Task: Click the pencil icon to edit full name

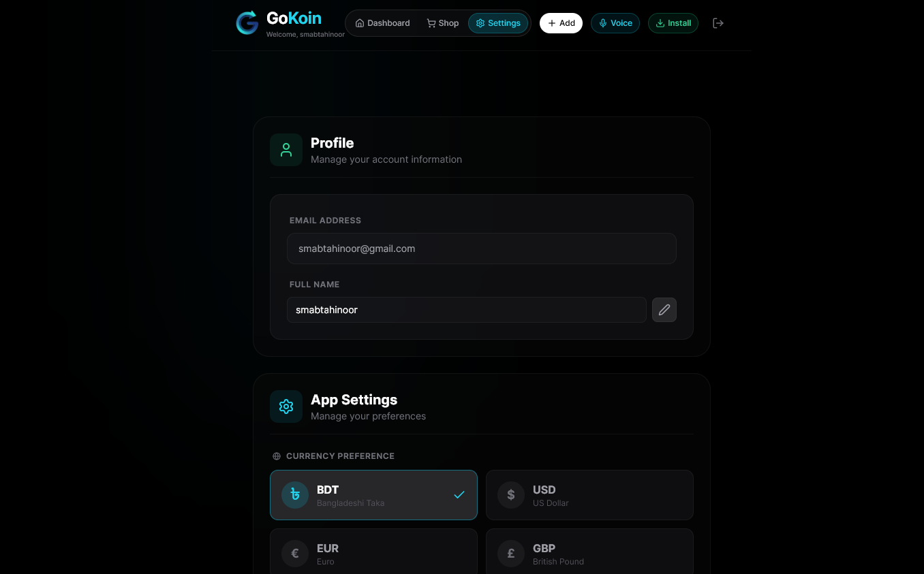Action: (x=664, y=310)
